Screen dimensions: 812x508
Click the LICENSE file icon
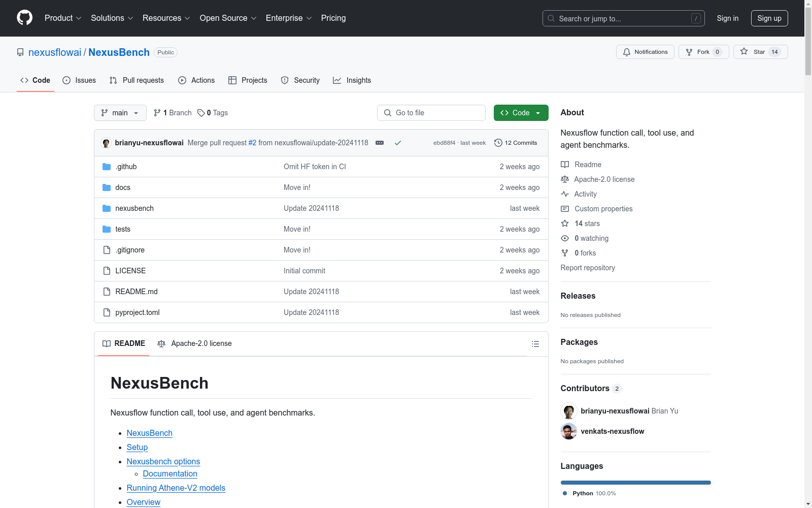(x=107, y=271)
